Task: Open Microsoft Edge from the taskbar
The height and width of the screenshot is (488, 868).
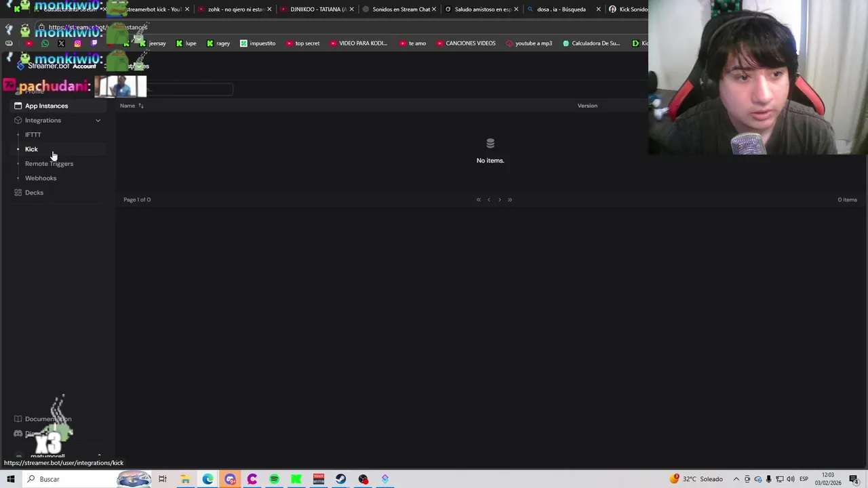Action: click(x=208, y=479)
